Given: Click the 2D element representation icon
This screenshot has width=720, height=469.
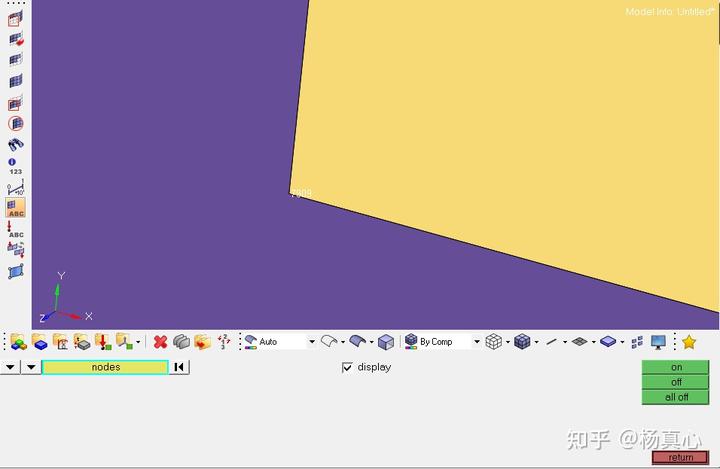Looking at the screenshot, I should (580, 342).
